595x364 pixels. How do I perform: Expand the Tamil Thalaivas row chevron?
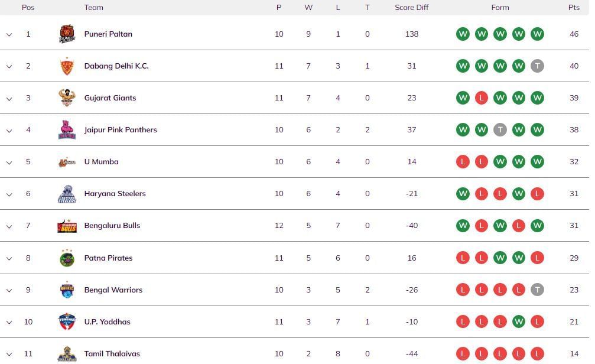[9, 354]
